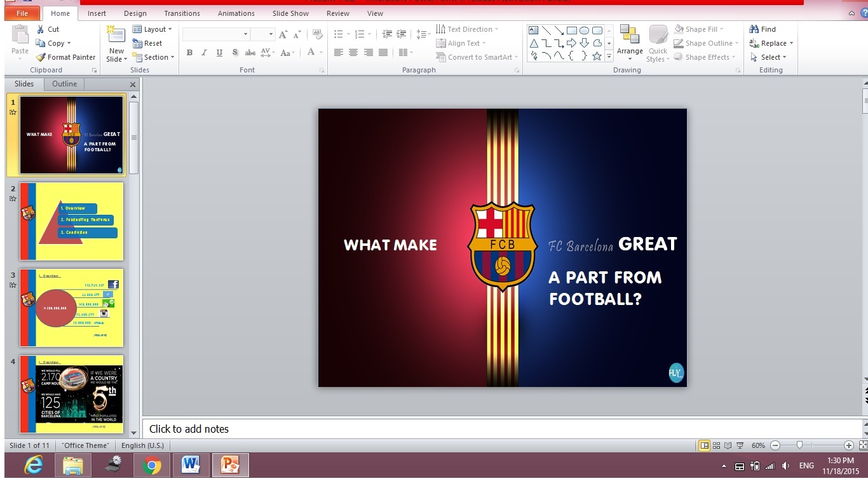
Task: Click the Paste clipboard icon
Action: click(x=20, y=35)
